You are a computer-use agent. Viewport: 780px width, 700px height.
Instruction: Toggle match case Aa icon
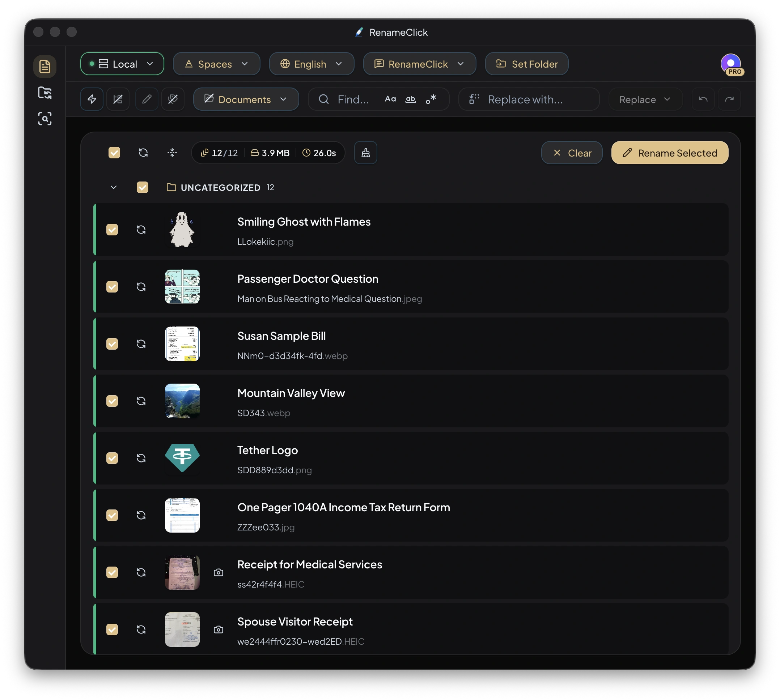click(x=390, y=99)
